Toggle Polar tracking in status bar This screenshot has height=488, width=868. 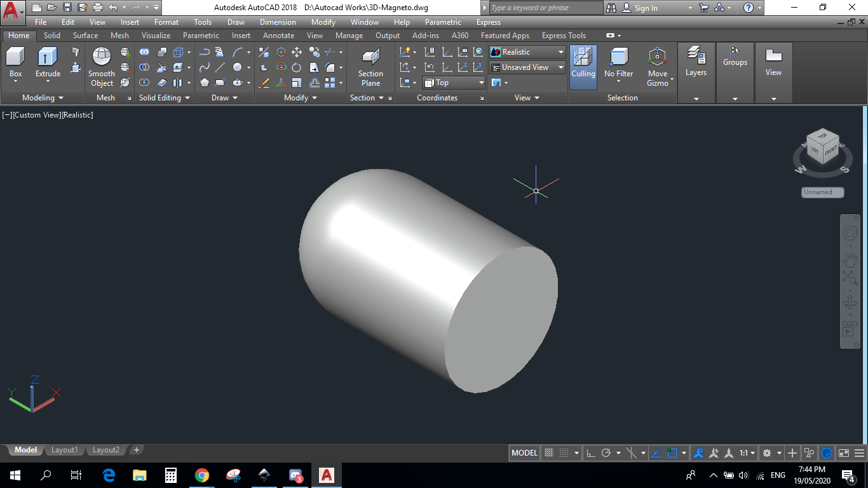click(606, 453)
